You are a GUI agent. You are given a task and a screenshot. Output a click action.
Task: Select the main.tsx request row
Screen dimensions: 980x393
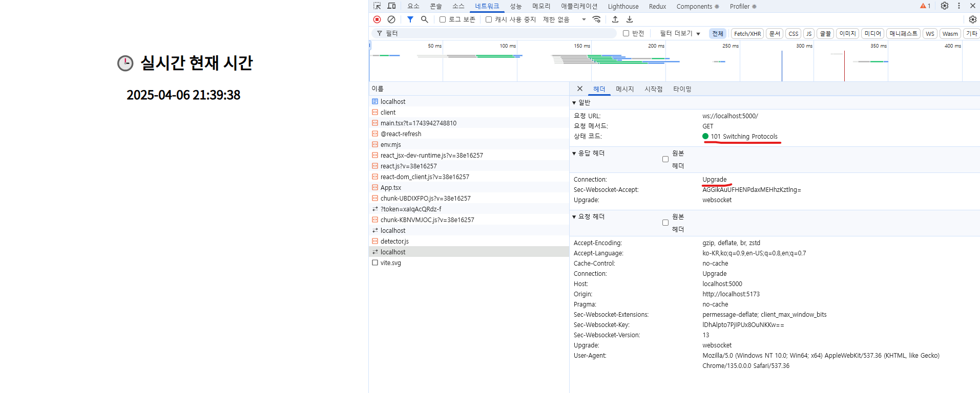tap(469, 123)
